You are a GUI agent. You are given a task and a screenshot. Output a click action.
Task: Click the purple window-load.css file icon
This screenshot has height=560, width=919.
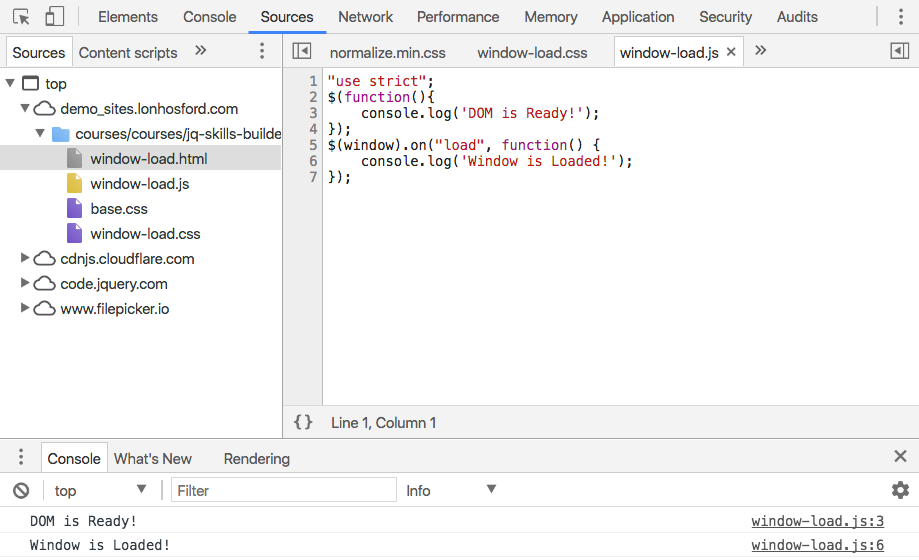(x=74, y=233)
